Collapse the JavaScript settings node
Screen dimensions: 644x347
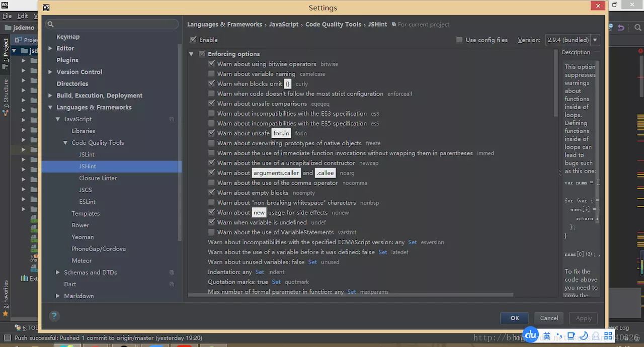[x=57, y=119]
